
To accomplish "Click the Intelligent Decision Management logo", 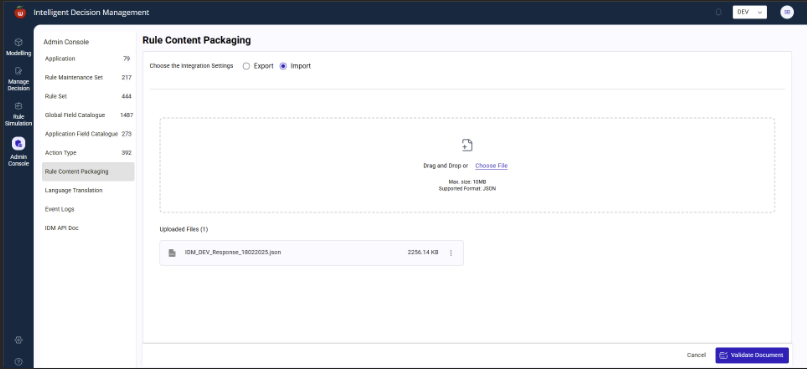I will pos(20,12).
